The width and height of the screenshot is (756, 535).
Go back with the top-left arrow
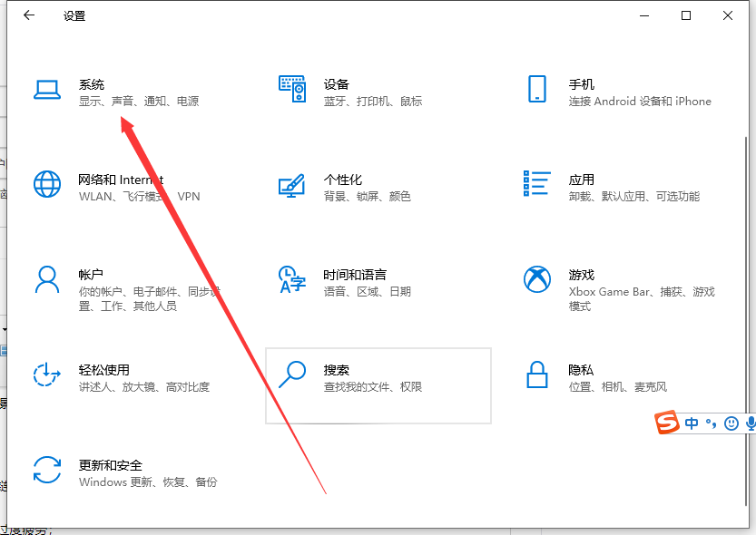coord(29,15)
